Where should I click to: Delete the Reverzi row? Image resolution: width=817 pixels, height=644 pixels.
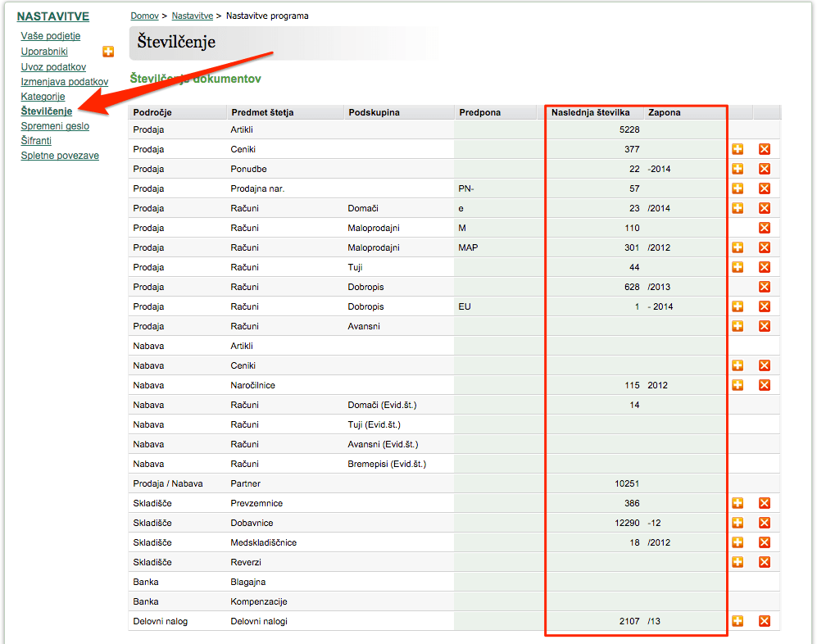765,562
